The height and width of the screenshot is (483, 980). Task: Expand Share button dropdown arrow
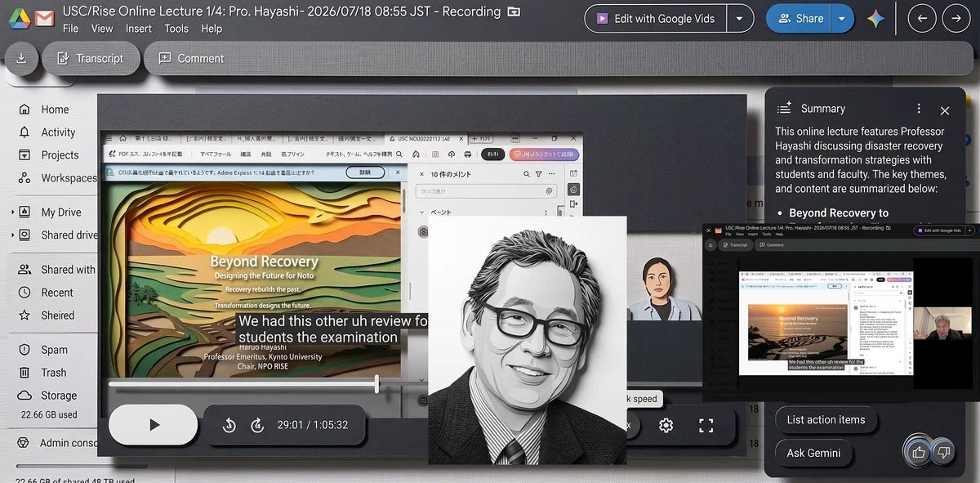pyautogui.click(x=843, y=18)
